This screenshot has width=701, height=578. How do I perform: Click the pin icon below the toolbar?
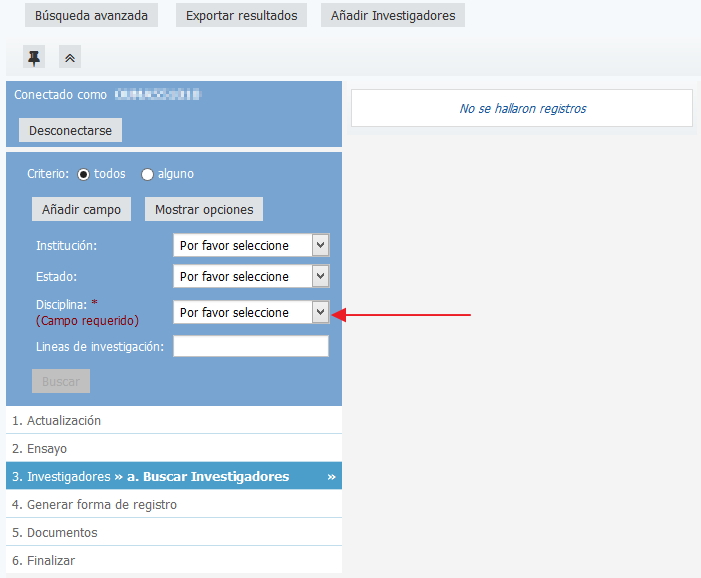(x=34, y=58)
